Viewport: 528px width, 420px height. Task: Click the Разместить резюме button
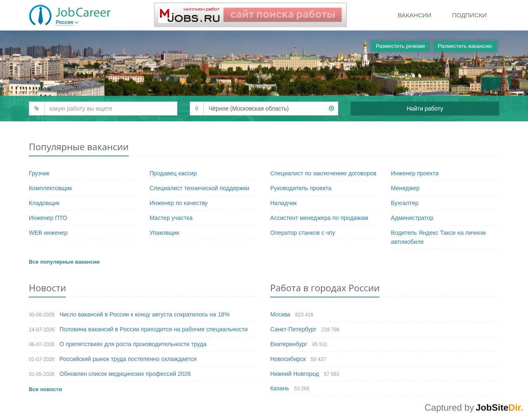point(400,46)
